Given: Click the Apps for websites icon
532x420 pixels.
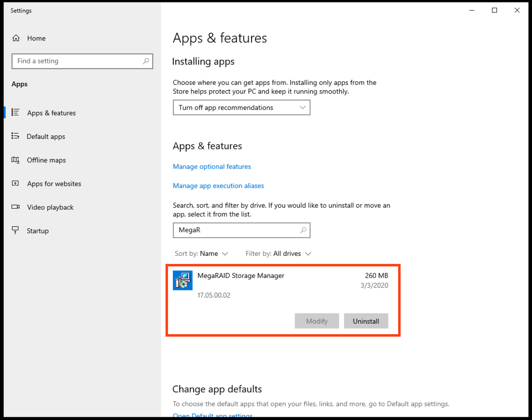Looking at the screenshot, I should point(15,183).
